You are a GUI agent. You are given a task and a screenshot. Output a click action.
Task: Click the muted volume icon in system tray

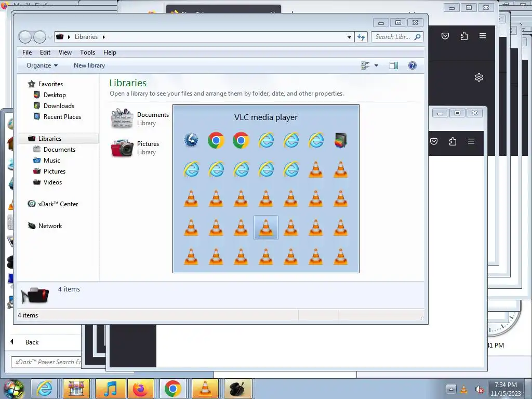click(x=479, y=390)
